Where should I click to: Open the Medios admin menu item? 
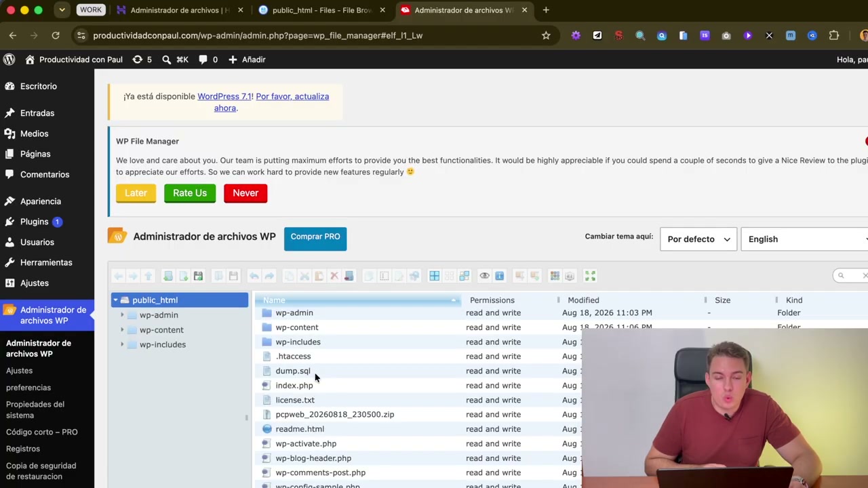click(47, 134)
